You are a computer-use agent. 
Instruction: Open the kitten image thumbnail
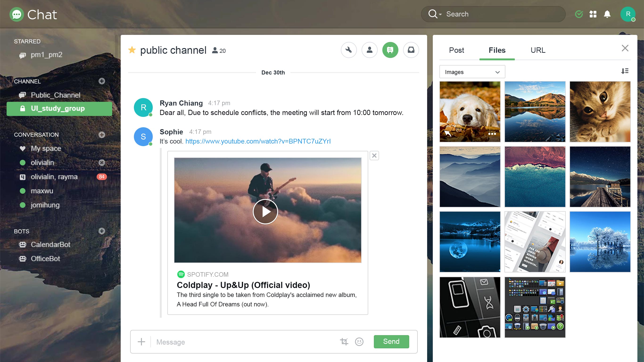point(600,111)
